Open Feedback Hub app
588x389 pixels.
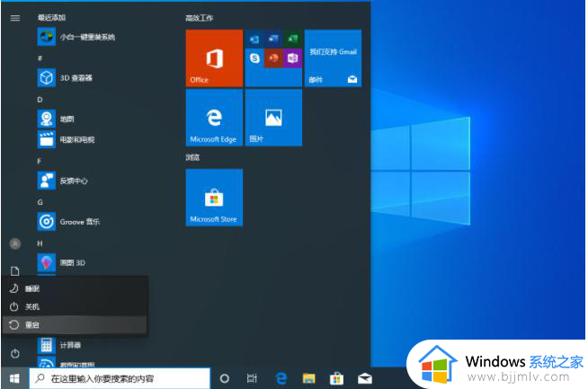pos(102,181)
